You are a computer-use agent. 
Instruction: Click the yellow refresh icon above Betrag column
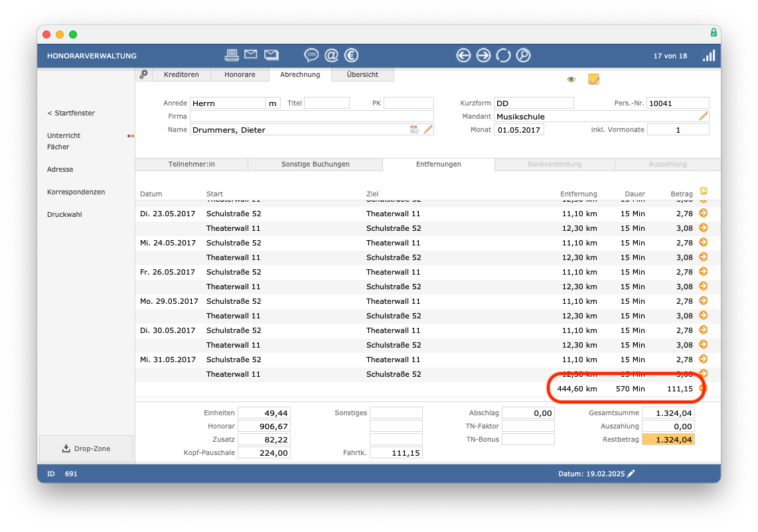[704, 191]
